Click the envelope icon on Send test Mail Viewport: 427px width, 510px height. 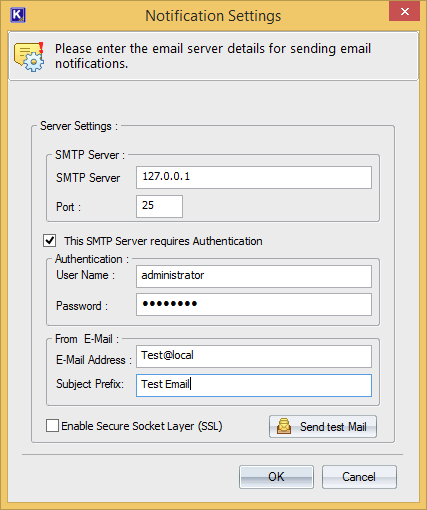click(x=284, y=426)
